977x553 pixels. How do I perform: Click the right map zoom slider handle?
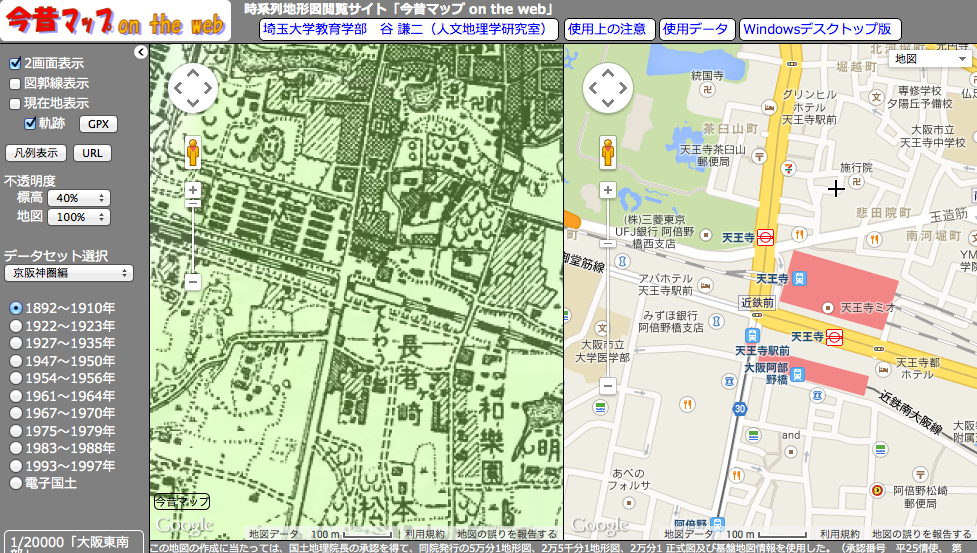click(608, 243)
